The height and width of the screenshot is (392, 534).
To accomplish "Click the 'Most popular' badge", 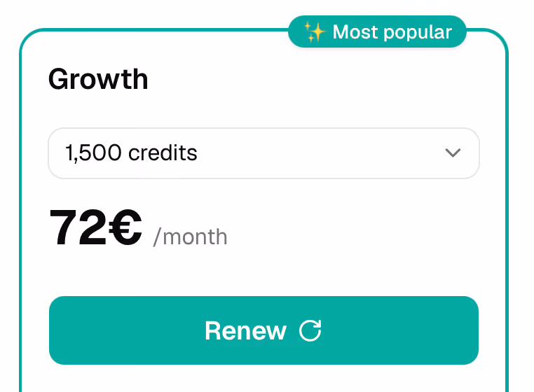I will coord(377,31).
